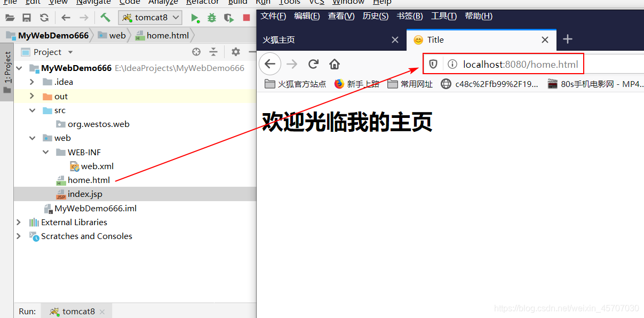Click the site information icon in URL bar
This screenshot has height=318, width=644.
[x=452, y=65]
